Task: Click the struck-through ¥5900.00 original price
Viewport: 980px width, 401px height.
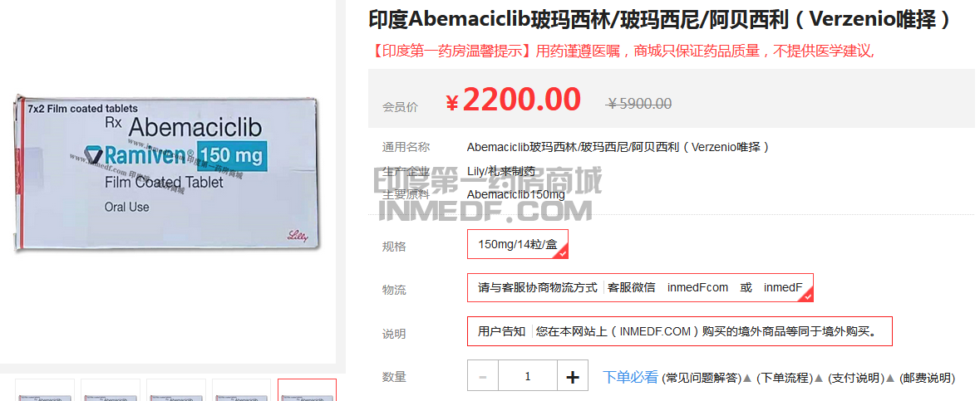Action: 639,104
